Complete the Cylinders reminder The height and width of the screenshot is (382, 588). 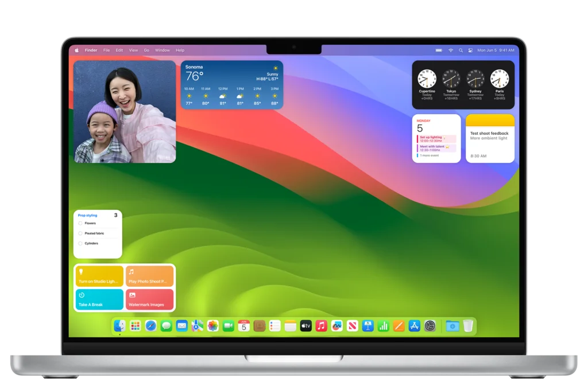80,243
